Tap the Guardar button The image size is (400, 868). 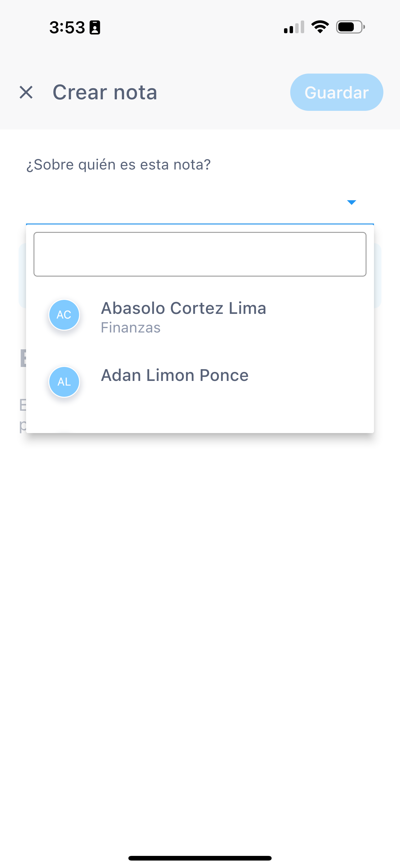tap(336, 92)
